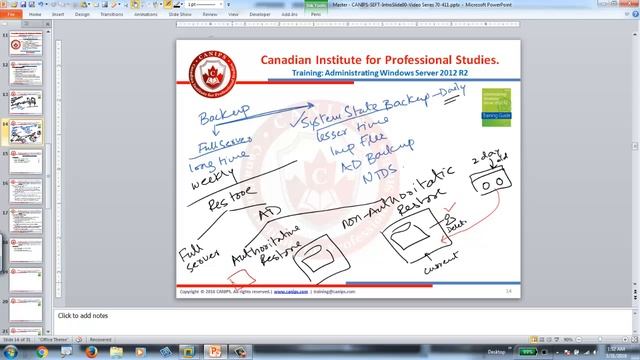Switch to the Home ribbon tab
Image resolution: width=640 pixels, height=360 pixels.
point(35,14)
